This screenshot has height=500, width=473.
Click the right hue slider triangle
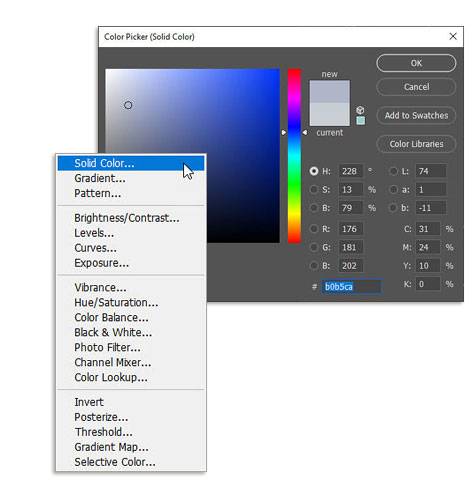coord(305,133)
